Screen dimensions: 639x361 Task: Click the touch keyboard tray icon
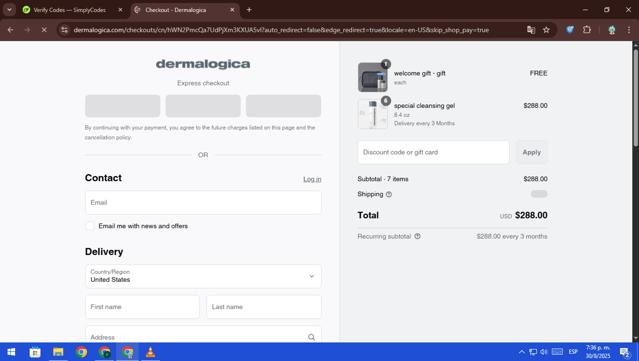(557, 352)
